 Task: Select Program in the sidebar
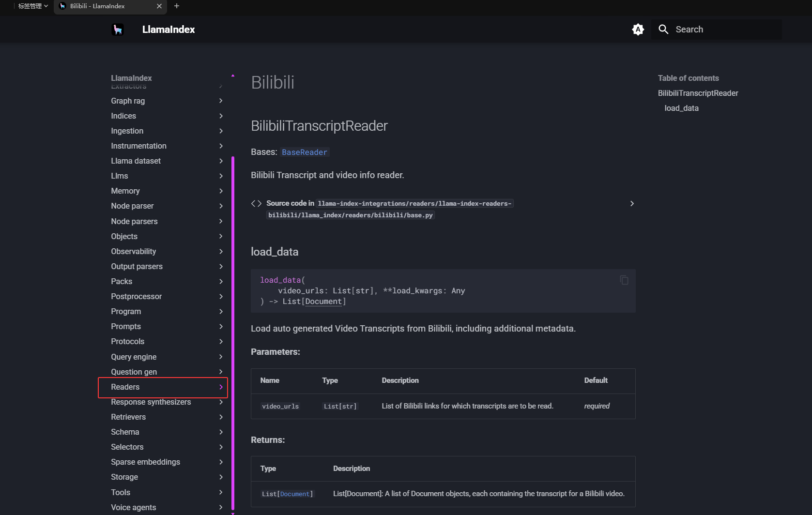(126, 311)
